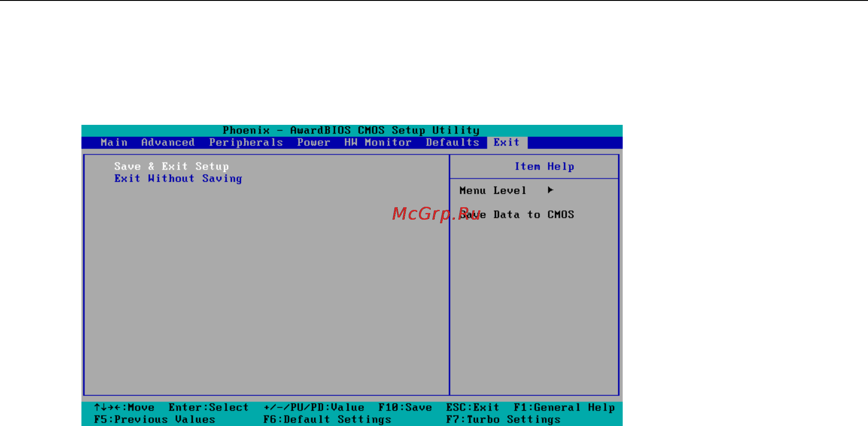The height and width of the screenshot is (426, 868).
Task: Click the F6:Default Settings hint
Action: (327, 419)
